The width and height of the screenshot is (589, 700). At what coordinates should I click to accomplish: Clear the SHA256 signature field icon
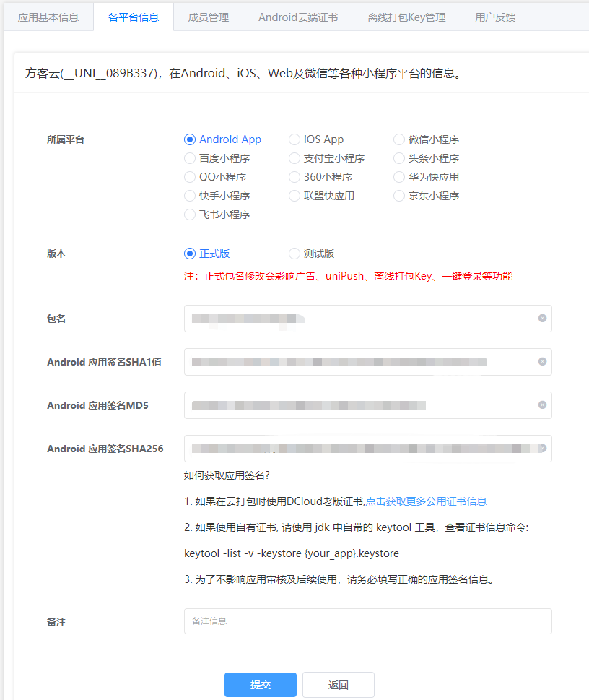coord(543,448)
